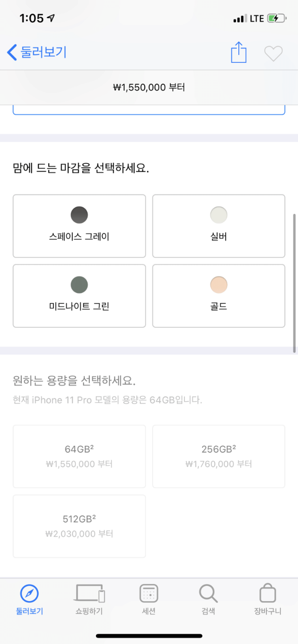Open the 장바구니 bag icon
Image resolution: width=298 pixels, height=644 pixels.
pos(267,594)
